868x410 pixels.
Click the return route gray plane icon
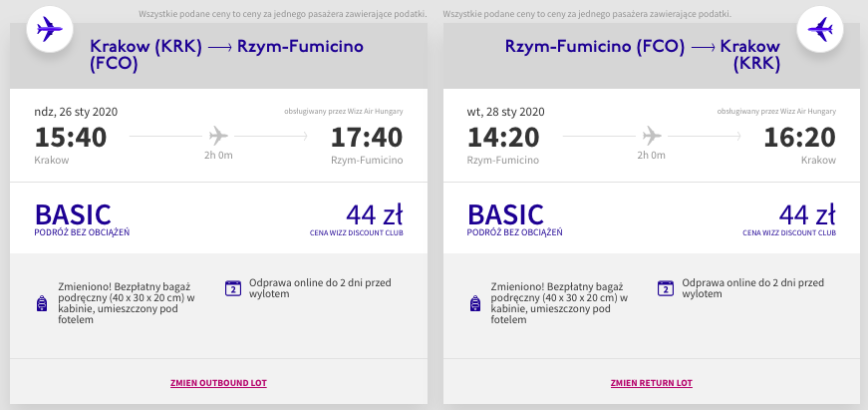pos(651,136)
